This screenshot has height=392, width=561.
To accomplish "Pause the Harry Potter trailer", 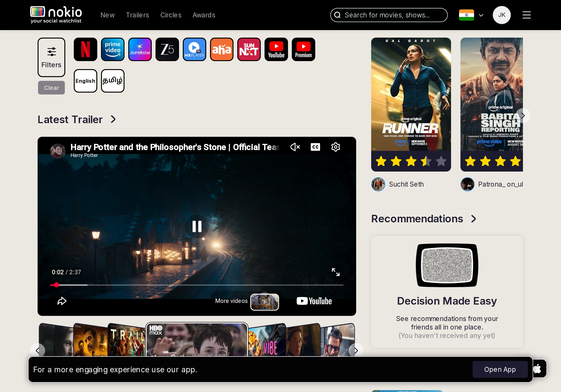I will [197, 226].
